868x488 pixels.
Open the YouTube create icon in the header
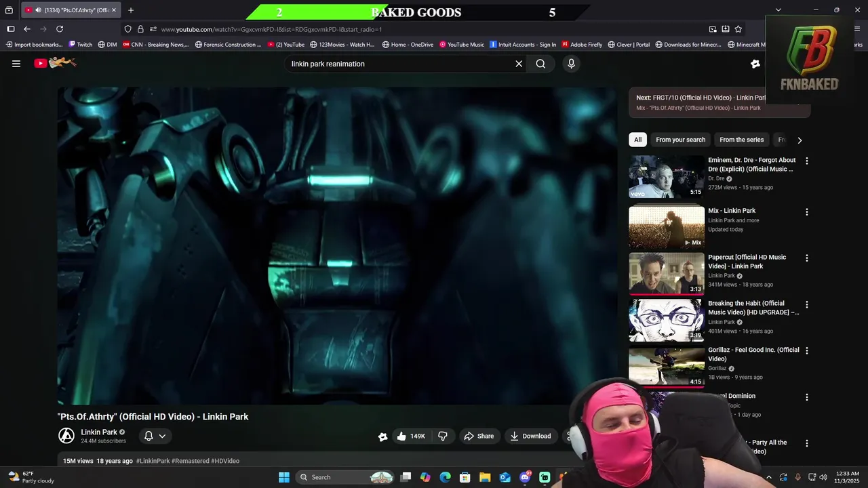(755, 64)
